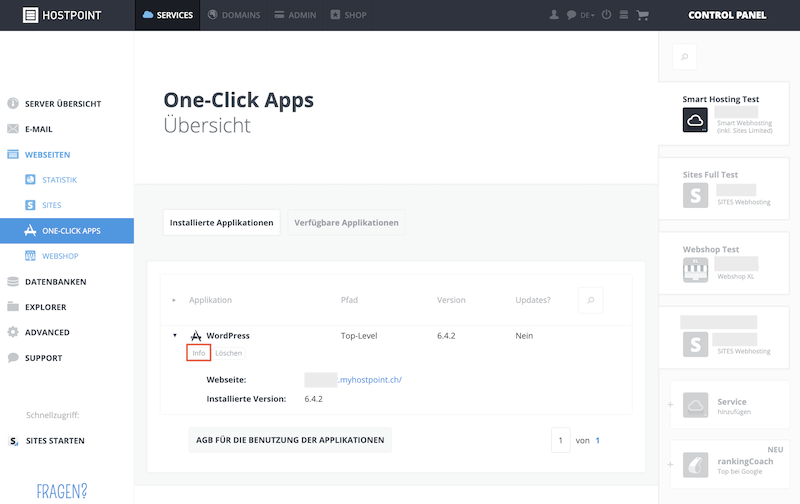Viewport: 800px width, 504px height.
Task: Open the Domains menu
Action: click(x=234, y=15)
